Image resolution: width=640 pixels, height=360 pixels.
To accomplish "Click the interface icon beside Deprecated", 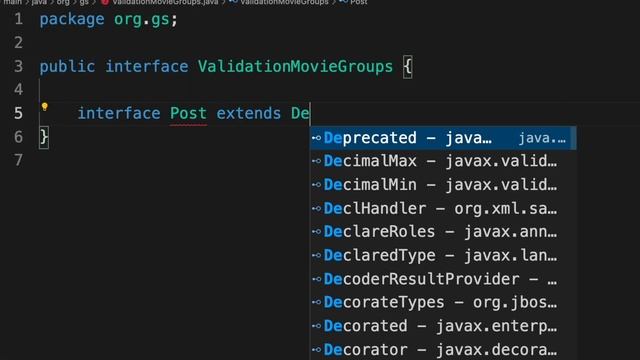I will [x=317, y=138].
